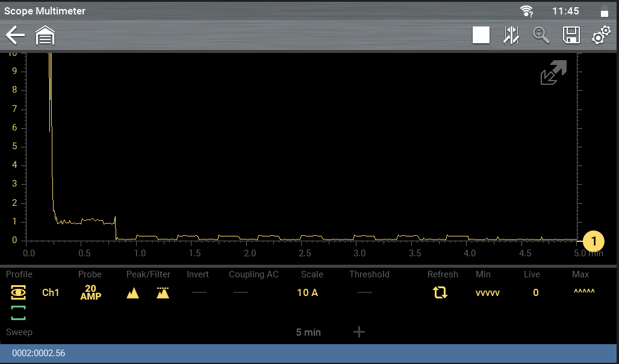The image size is (619, 364).
Task: Click the yellow refresh arrows icon
Action: (440, 293)
